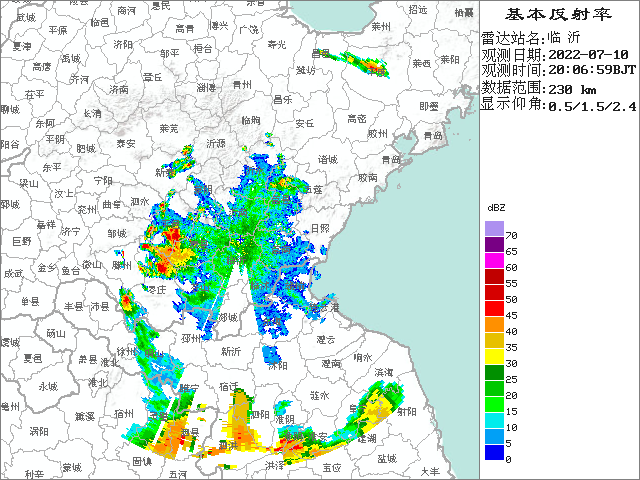Click the 徐州 city label on map
Image resolution: width=640 pixels, height=480 pixels.
[126, 351]
